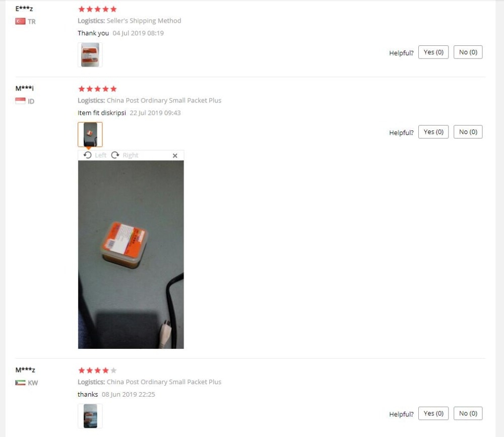
Task: Vote Yes on M***i's review
Action: (433, 132)
